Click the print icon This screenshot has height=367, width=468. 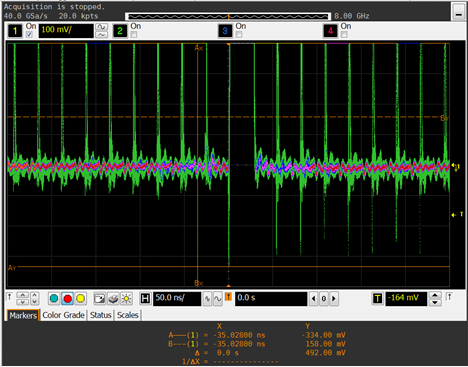(113, 298)
